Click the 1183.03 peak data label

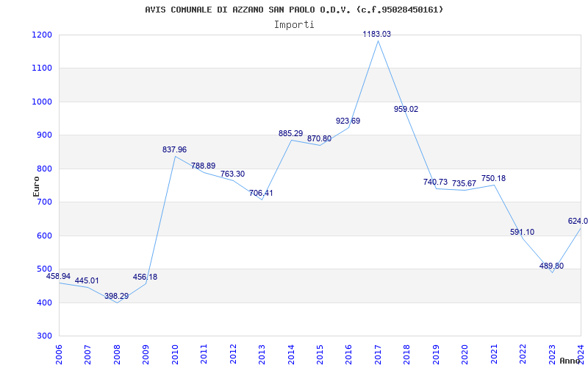tap(377, 34)
